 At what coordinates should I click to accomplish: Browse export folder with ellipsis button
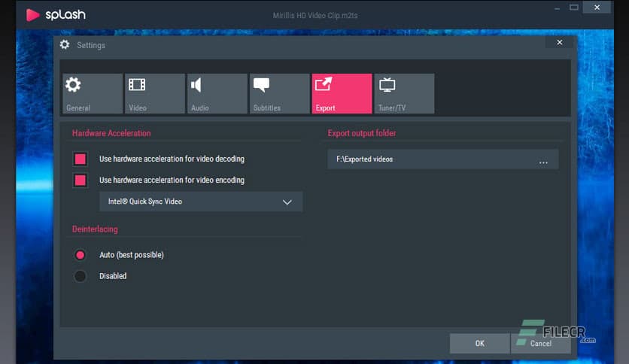pos(543,160)
